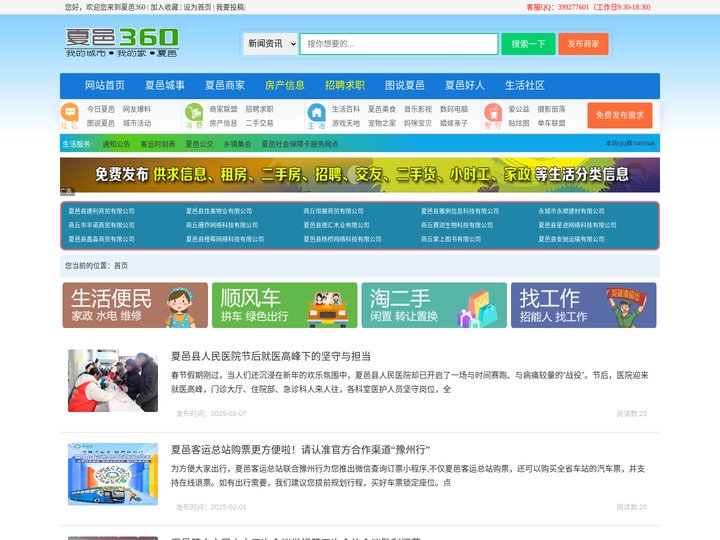Open the 夏邑城事 nav tab

[165, 85]
